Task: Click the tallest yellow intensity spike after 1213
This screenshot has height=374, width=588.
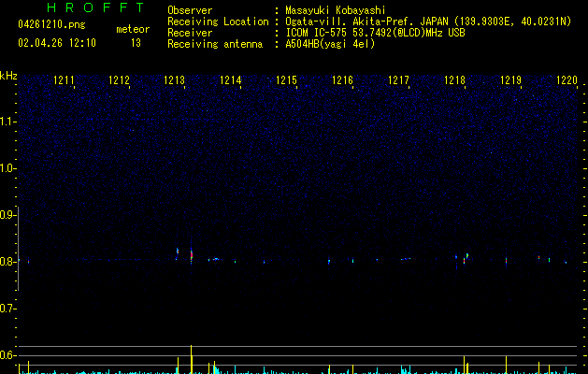Action: coord(192,359)
